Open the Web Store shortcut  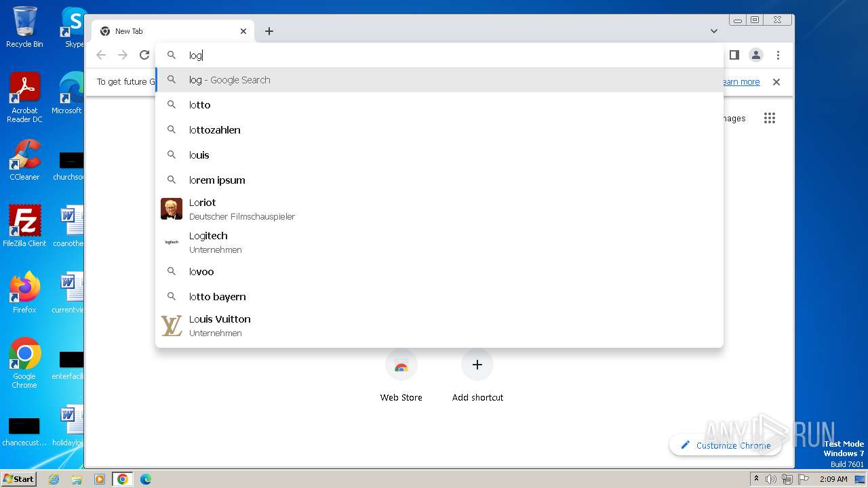click(x=401, y=377)
